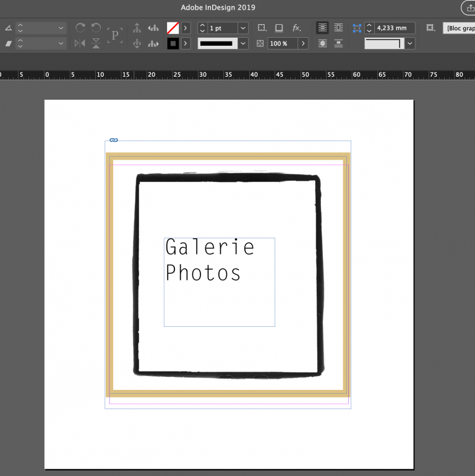The height and width of the screenshot is (476, 475).
Task: Click the P transform preview indicator
Action: point(115,35)
